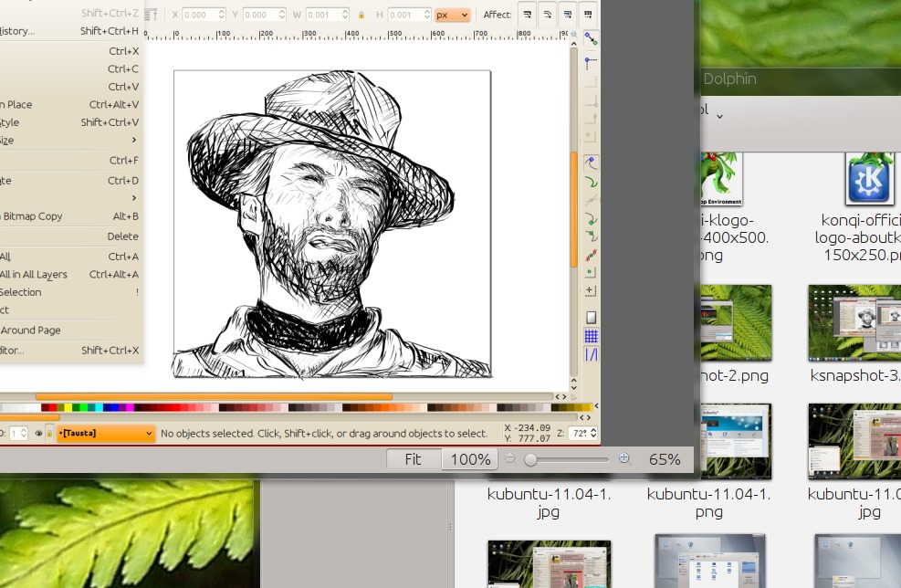Toggle snap bounding box corners icon

[591, 62]
